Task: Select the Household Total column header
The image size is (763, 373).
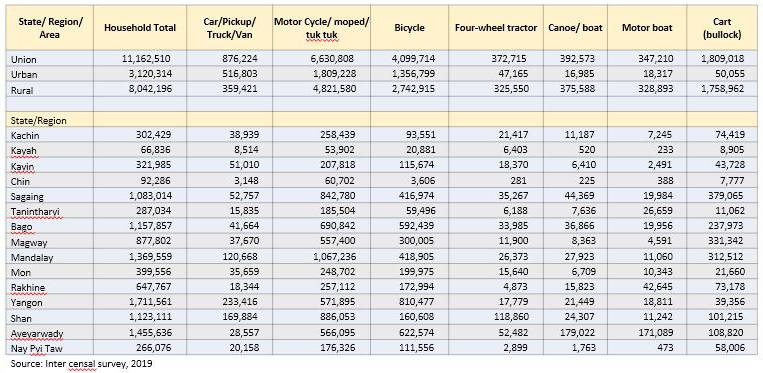Action: [140, 28]
